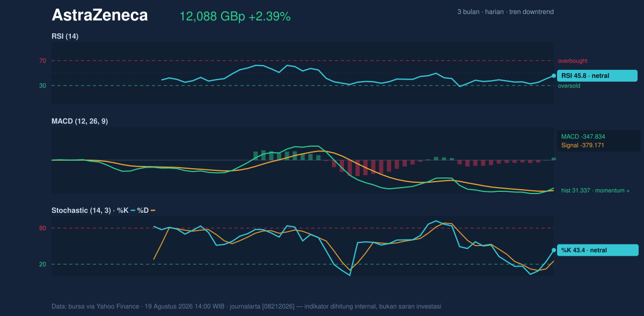This screenshot has height=316, width=644.
Task: Click the %K cyan legend swatch
Action: pyautogui.click(x=133, y=211)
